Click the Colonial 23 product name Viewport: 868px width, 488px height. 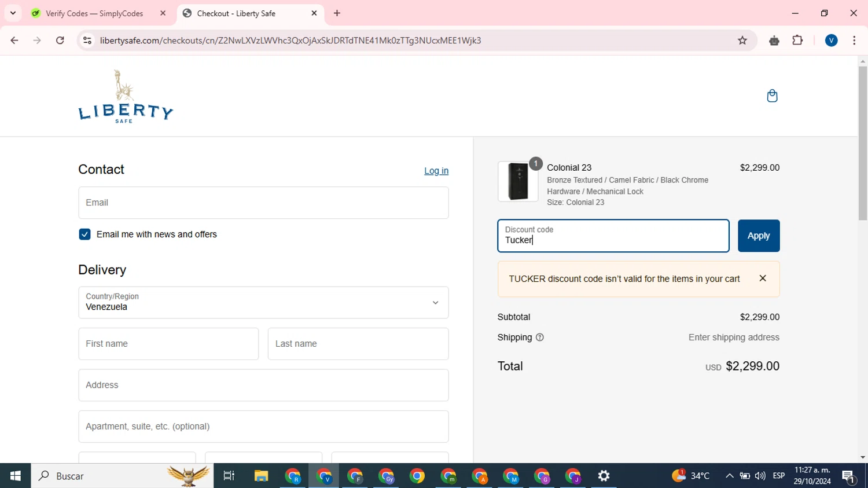[x=569, y=168]
